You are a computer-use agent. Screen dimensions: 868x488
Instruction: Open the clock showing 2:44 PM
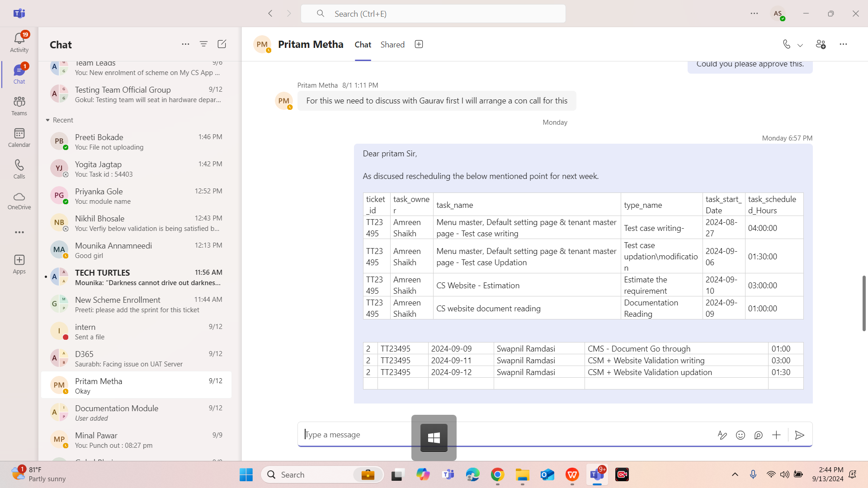point(827,474)
